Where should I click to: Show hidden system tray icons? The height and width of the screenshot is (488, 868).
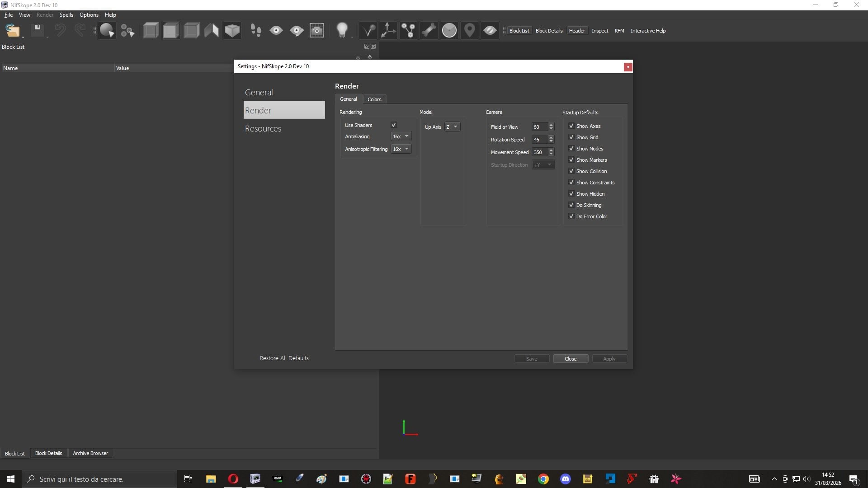click(x=774, y=479)
